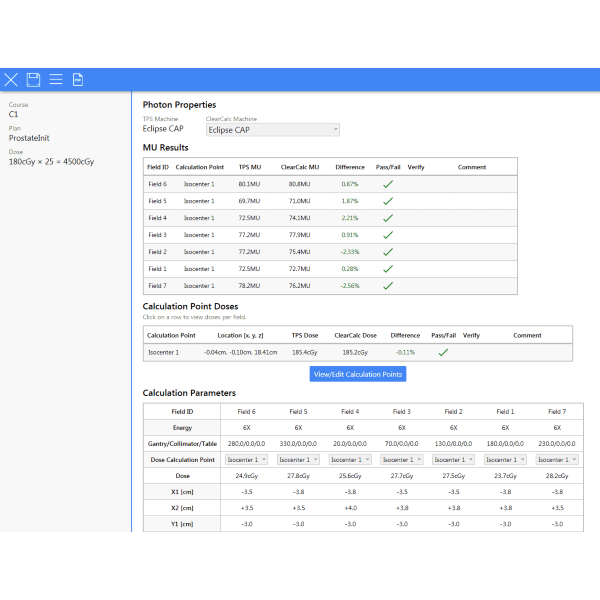This screenshot has width=600, height=600.
Task: Click the 280.0/0.0/0.0 gantry value
Action: click(246, 443)
